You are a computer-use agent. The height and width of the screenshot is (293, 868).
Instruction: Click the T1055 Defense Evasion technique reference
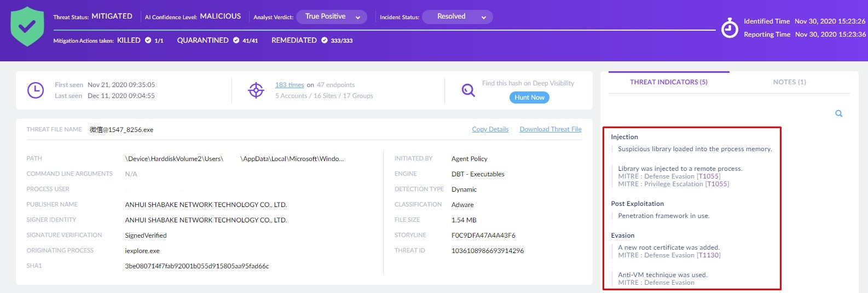(x=708, y=176)
